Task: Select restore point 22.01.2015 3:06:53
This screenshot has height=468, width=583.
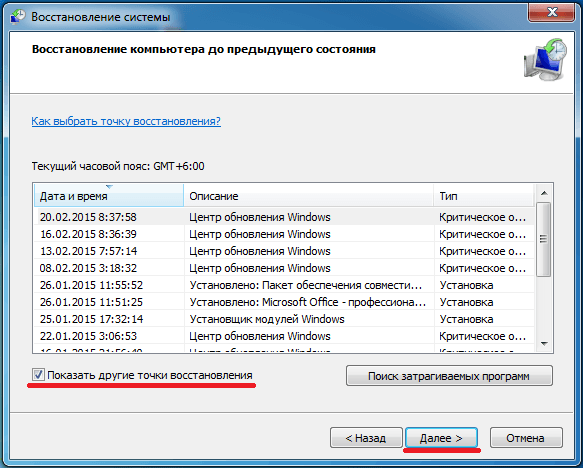Action: [x=284, y=336]
